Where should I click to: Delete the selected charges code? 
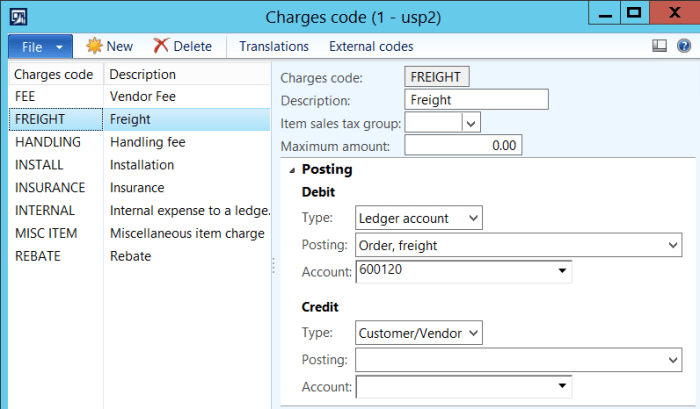pyautogui.click(x=183, y=46)
